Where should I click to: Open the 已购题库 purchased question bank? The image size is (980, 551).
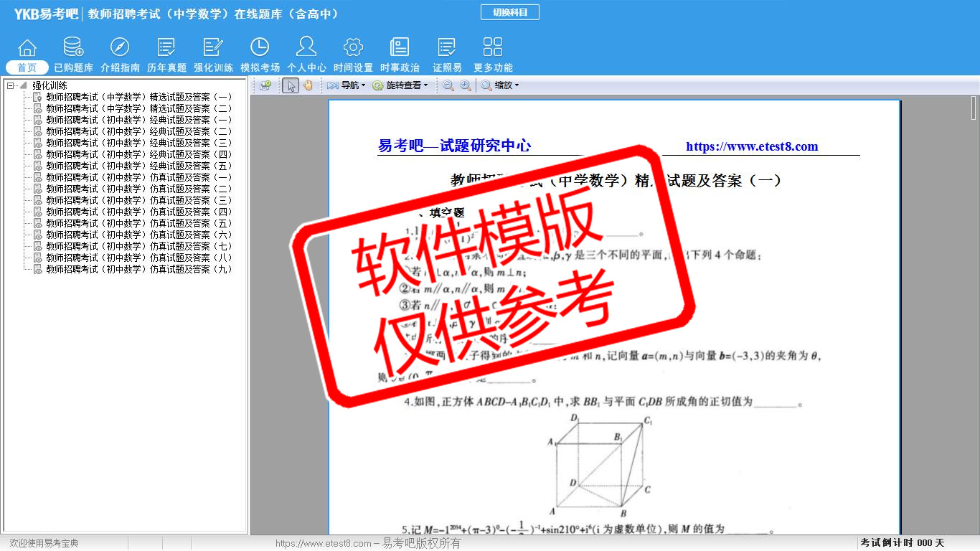(x=73, y=55)
